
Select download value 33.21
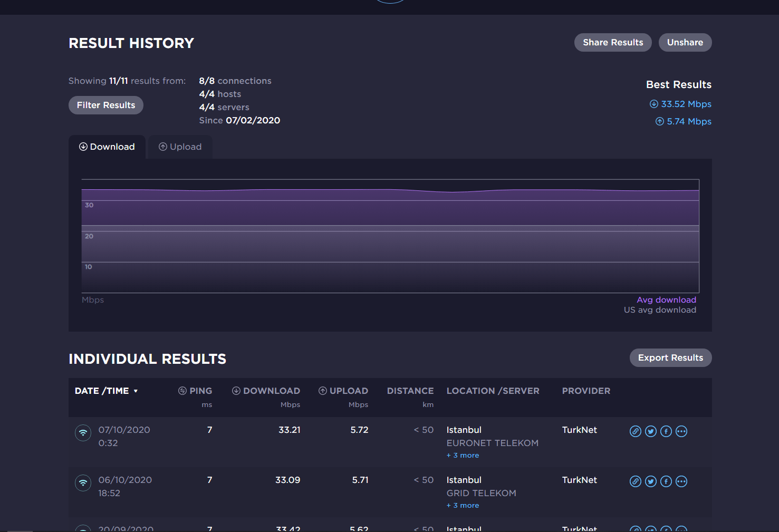click(290, 430)
